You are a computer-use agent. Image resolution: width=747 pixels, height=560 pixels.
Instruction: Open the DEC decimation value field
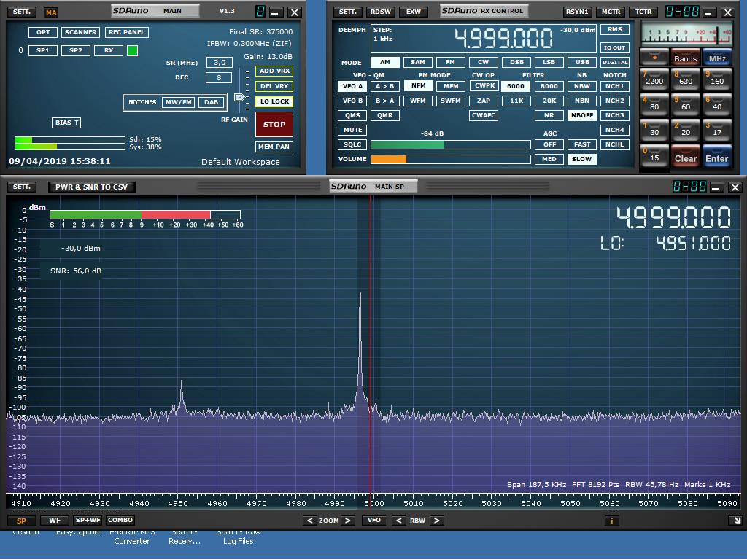click(219, 77)
